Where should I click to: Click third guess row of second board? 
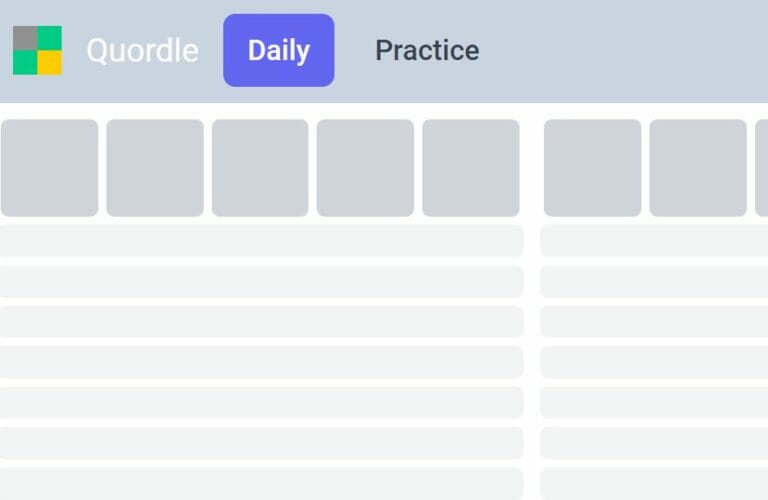(x=654, y=281)
